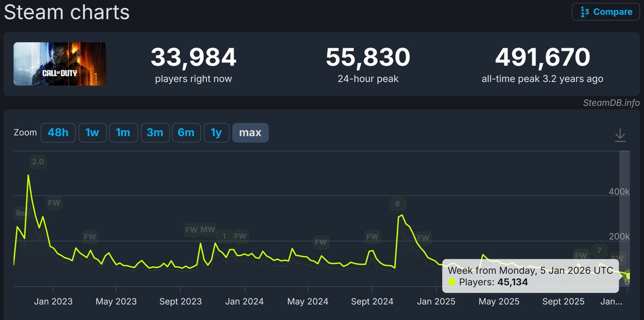Click the 'Jan 2025' axis label
The image size is (644, 320).
(x=436, y=302)
